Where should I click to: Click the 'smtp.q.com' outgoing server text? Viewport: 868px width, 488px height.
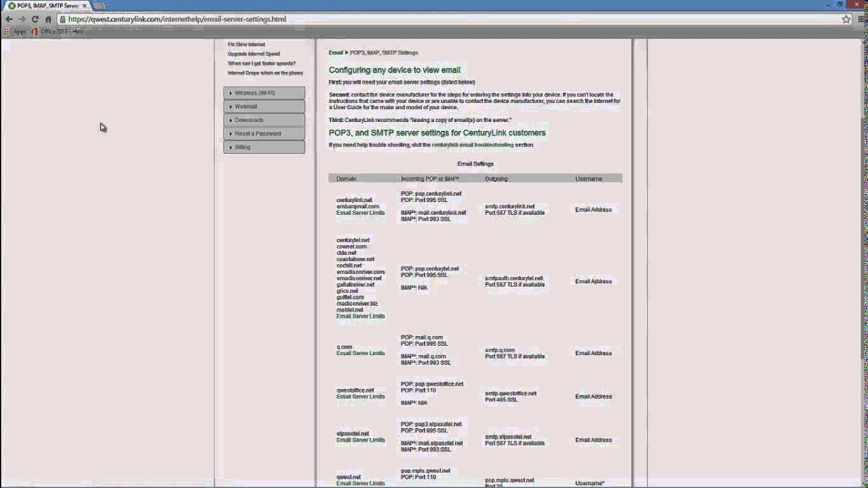click(x=500, y=350)
